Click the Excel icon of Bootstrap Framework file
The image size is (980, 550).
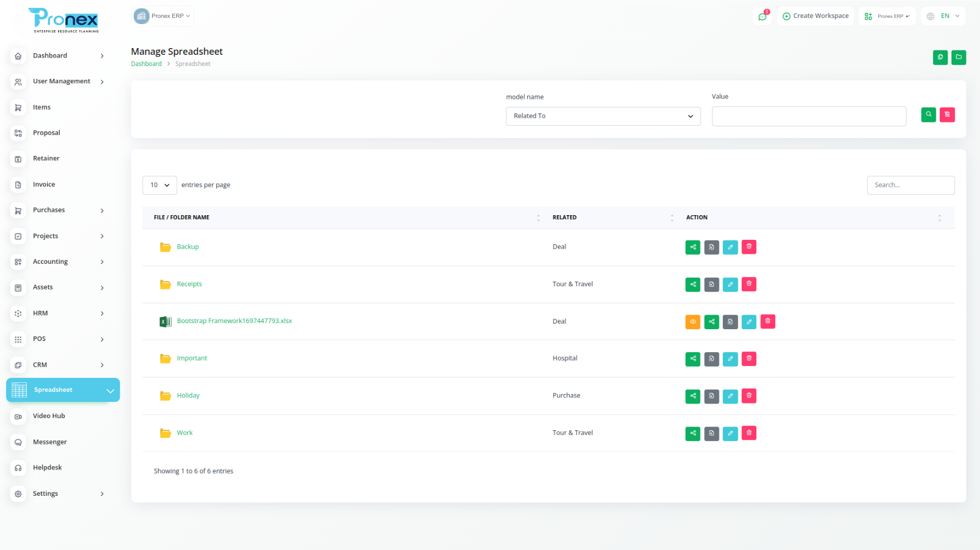165,321
